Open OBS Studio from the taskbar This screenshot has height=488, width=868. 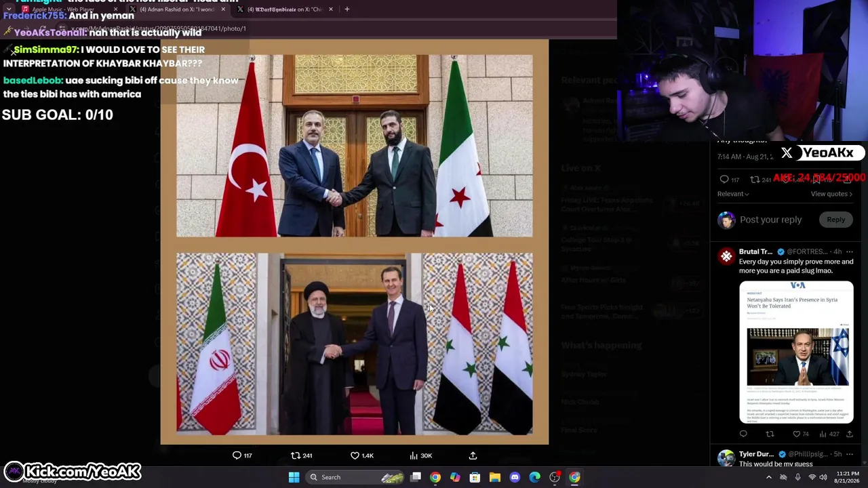coord(555,477)
